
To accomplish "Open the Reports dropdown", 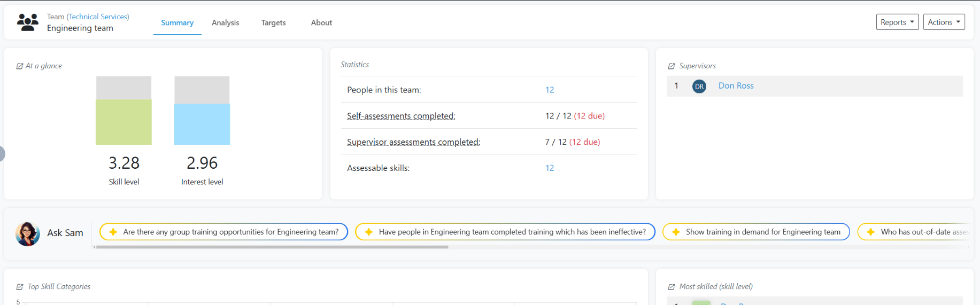I will point(897,22).
